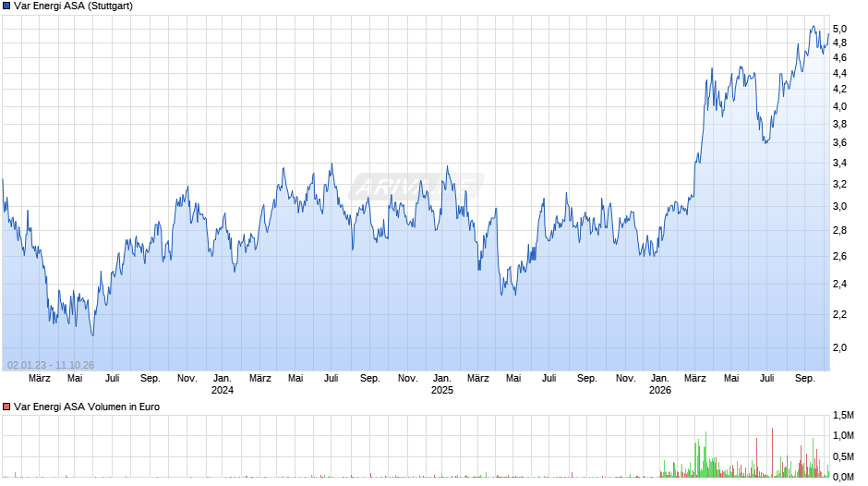Click the price axis label "4,0"

click(x=839, y=106)
